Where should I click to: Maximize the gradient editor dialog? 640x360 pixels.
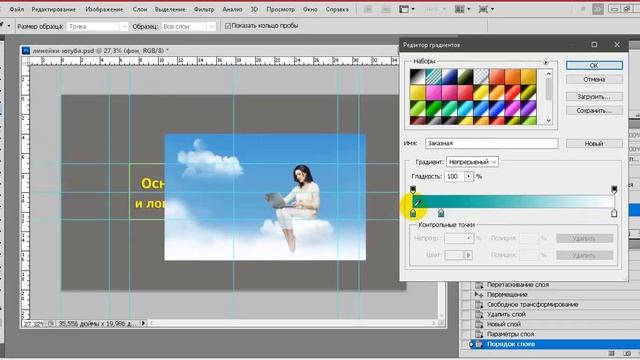pyautogui.click(x=594, y=44)
